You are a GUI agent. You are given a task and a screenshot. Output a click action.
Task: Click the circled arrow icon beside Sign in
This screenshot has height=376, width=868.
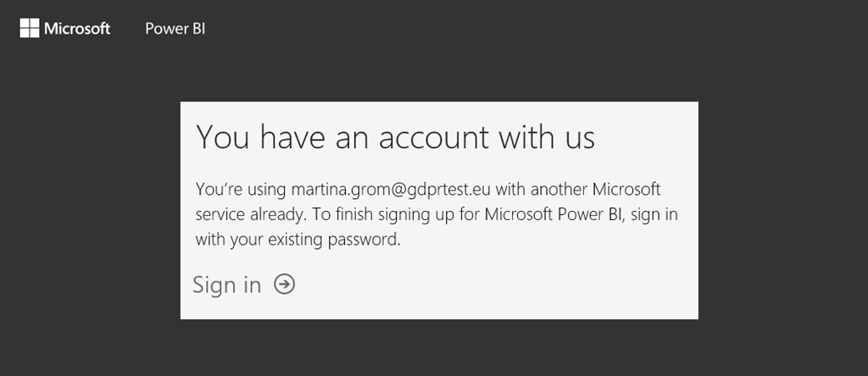point(285,285)
